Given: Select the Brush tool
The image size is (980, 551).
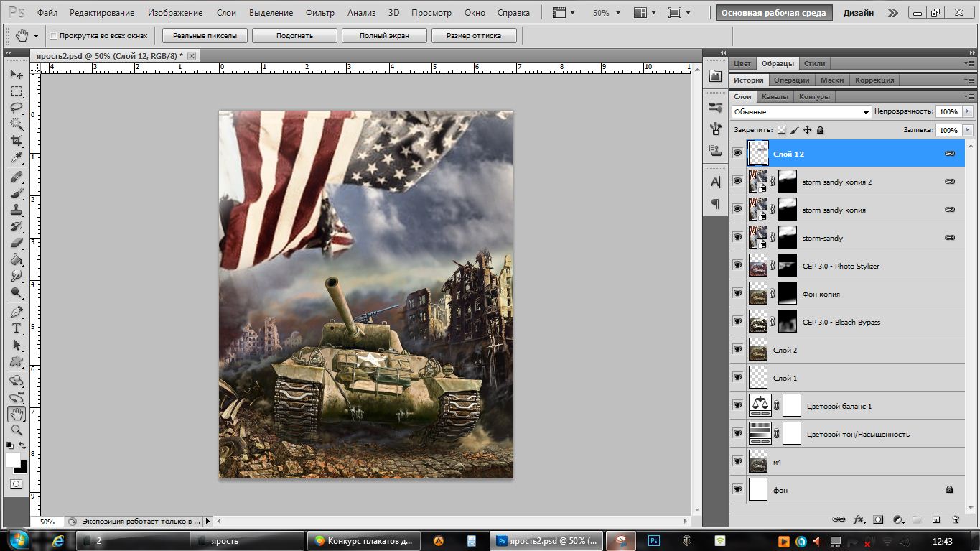Looking at the screenshot, I should (17, 193).
